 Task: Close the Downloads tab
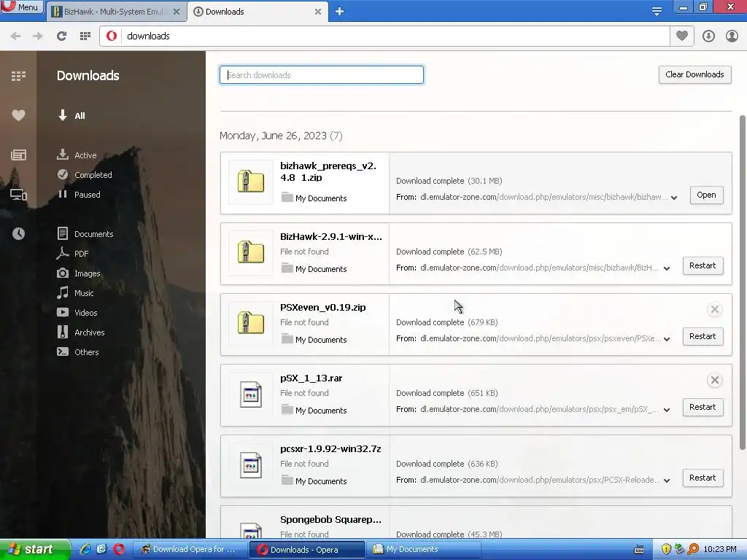318,12
